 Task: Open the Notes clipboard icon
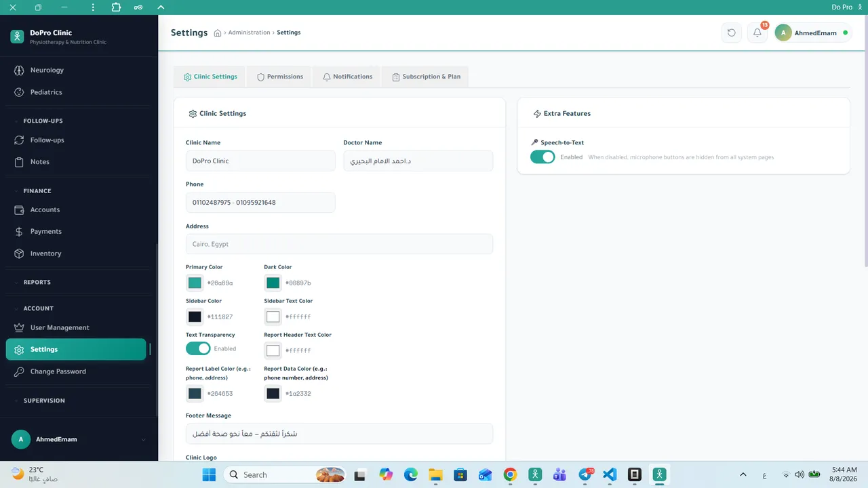tap(18, 162)
